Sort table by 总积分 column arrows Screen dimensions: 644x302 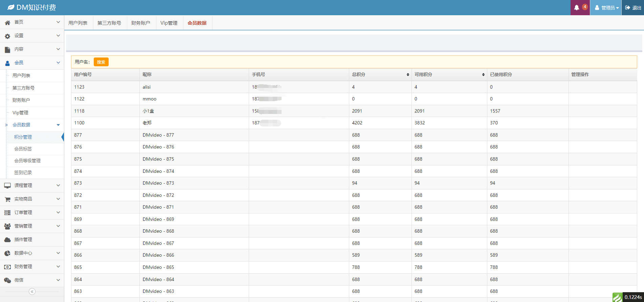tap(408, 75)
